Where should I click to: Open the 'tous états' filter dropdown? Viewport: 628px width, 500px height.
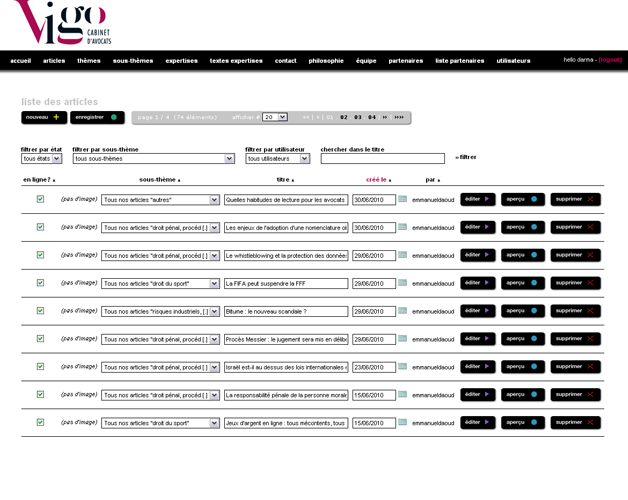coord(42,159)
